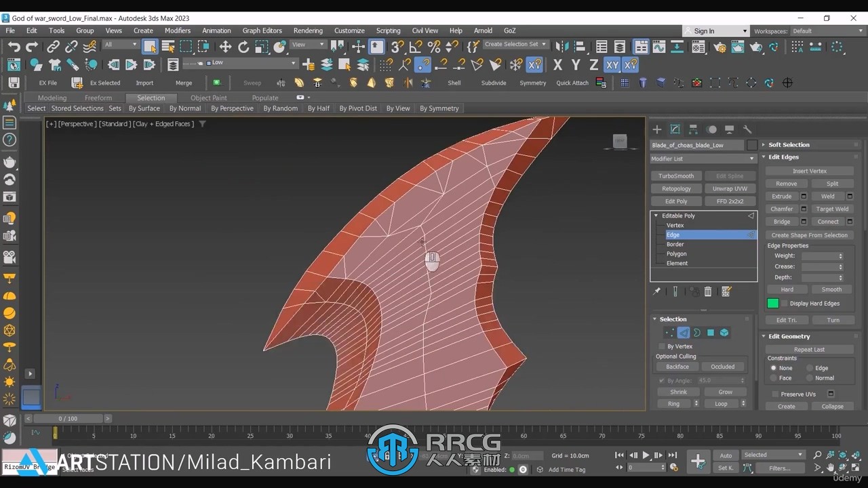The width and height of the screenshot is (868, 488).
Task: Click the Chamfer button
Action: tap(781, 209)
